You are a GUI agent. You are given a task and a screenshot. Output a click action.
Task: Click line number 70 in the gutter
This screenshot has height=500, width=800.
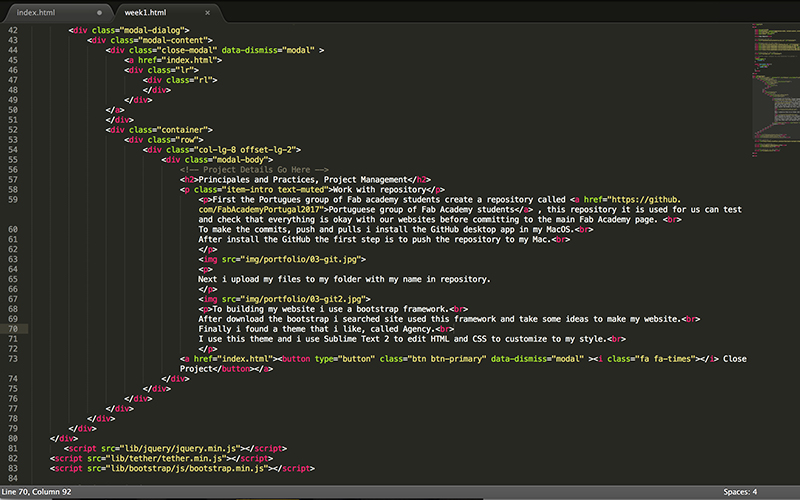click(x=13, y=329)
